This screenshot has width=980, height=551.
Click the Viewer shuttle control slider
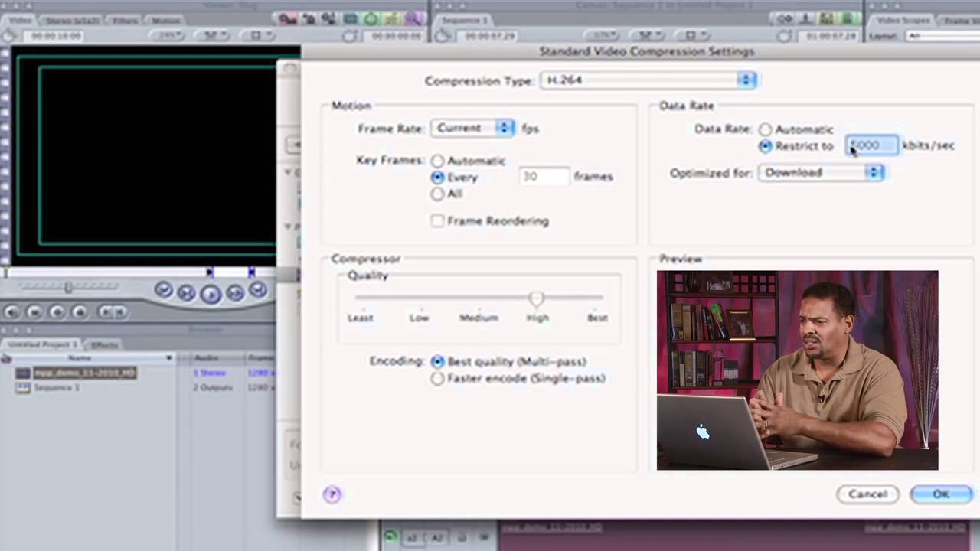pos(68,287)
